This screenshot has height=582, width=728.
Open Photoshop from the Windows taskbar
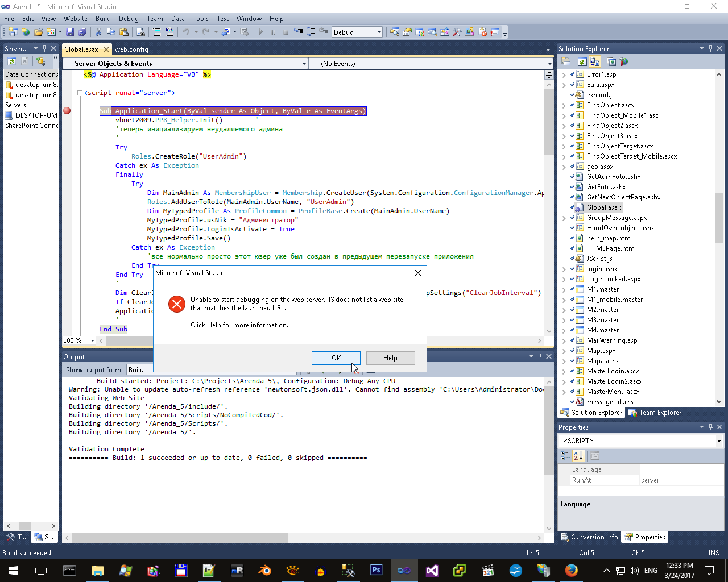point(376,570)
